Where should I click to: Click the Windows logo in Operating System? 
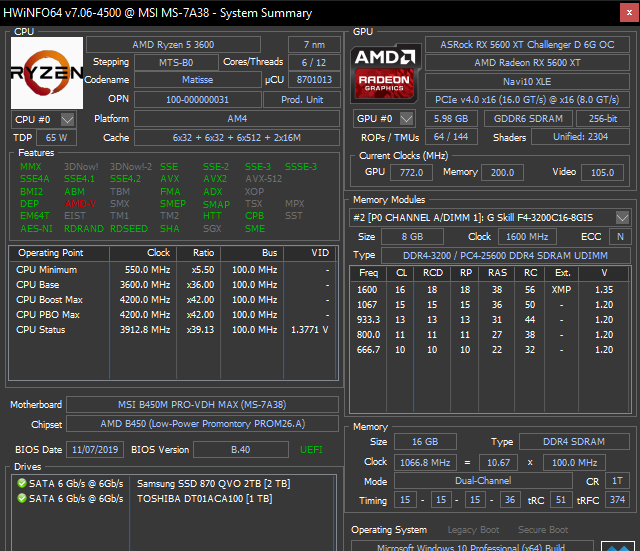tap(618, 547)
